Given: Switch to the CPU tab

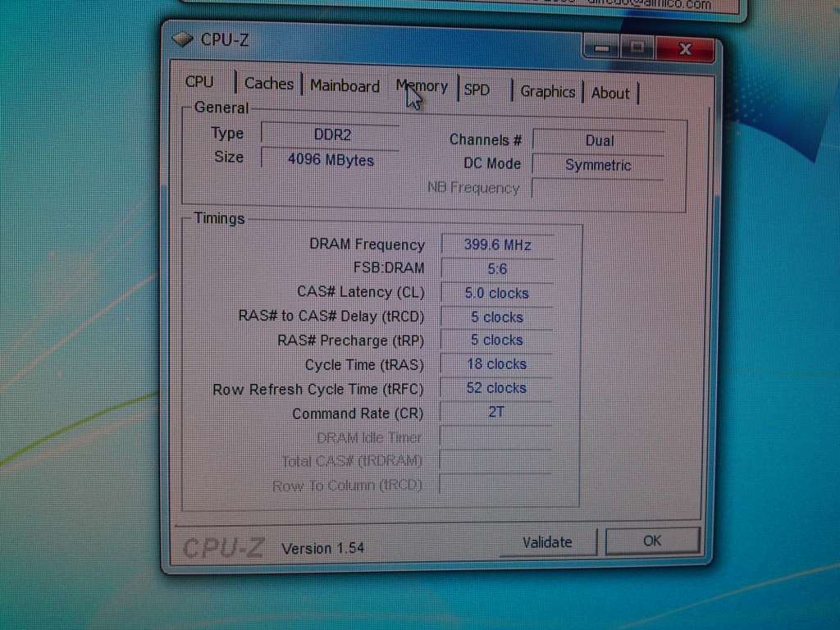Looking at the screenshot, I should click(x=199, y=82).
